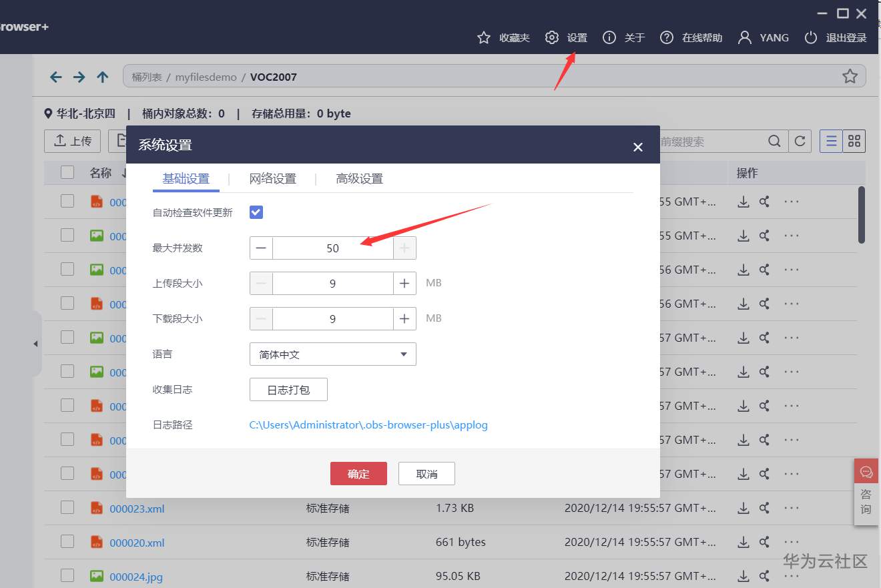Switch to list view layout
This screenshot has width=881, height=588.
[831, 141]
